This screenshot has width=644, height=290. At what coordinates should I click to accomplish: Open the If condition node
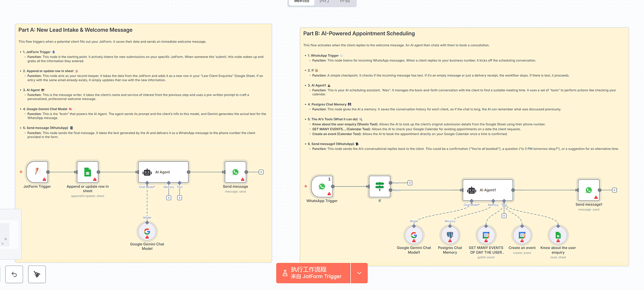[x=379, y=186]
